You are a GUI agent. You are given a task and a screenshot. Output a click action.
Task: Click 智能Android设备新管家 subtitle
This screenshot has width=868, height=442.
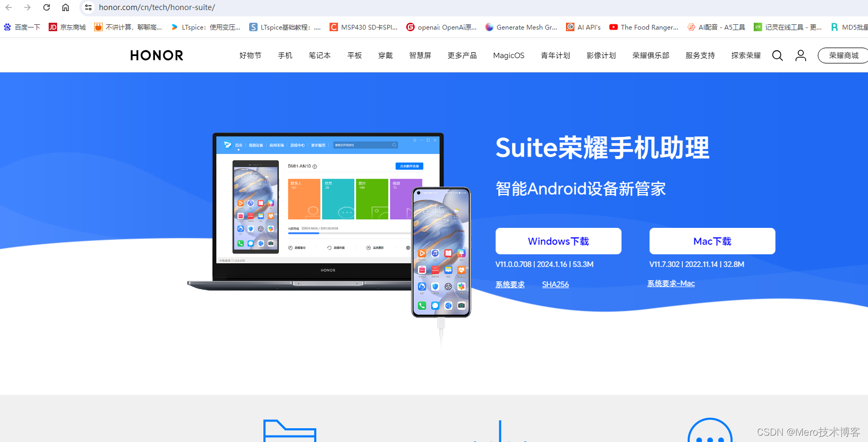click(581, 189)
